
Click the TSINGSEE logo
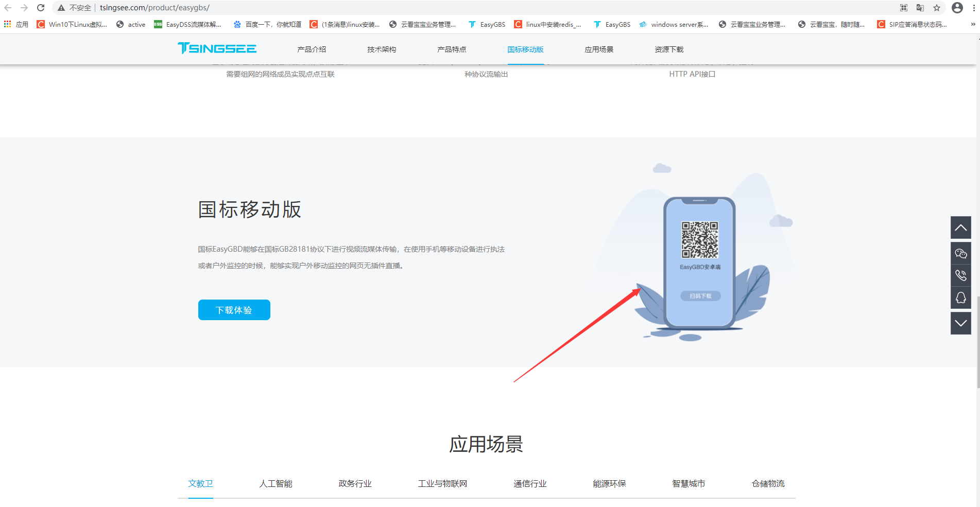pos(217,48)
